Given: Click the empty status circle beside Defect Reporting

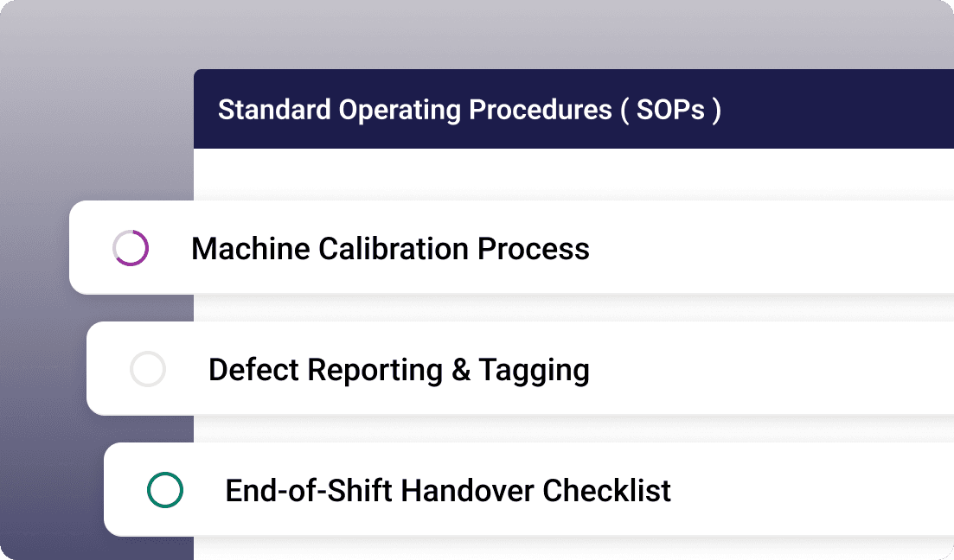Looking at the screenshot, I should coord(149,369).
